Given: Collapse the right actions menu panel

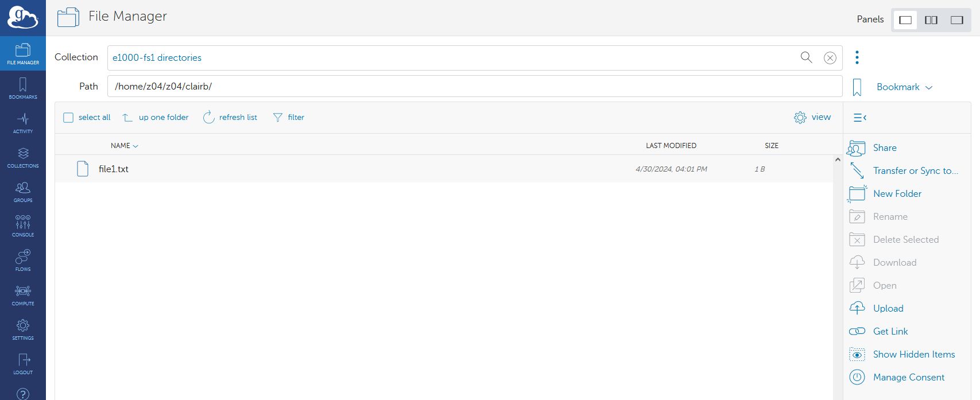Looking at the screenshot, I should pyautogui.click(x=859, y=118).
